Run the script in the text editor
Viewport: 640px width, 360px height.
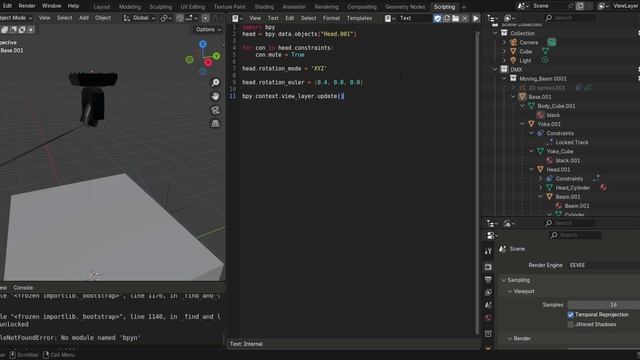coord(476,18)
